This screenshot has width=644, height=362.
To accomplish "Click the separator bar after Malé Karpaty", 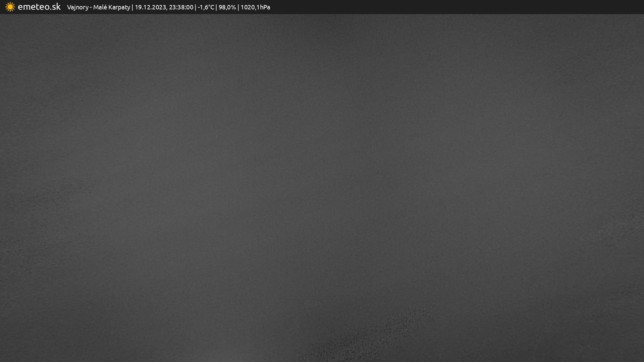I will click(132, 7).
